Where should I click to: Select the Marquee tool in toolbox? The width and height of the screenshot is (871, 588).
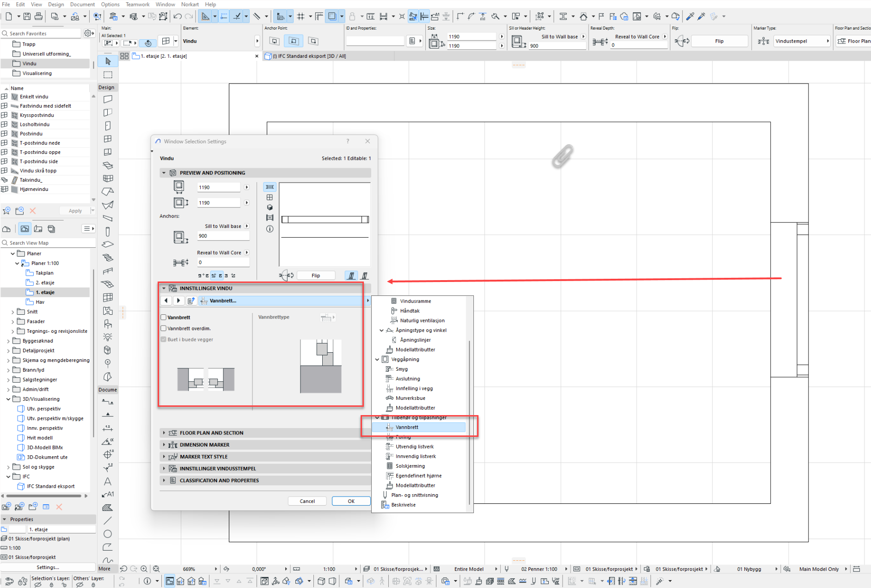pos(108,75)
